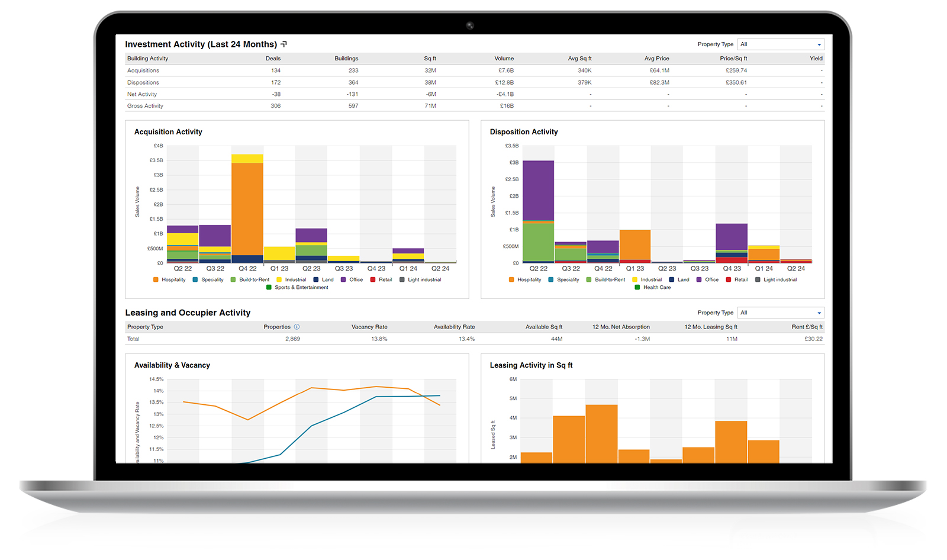Open Property Type dropdown for Leasing Activity

pos(780,313)
